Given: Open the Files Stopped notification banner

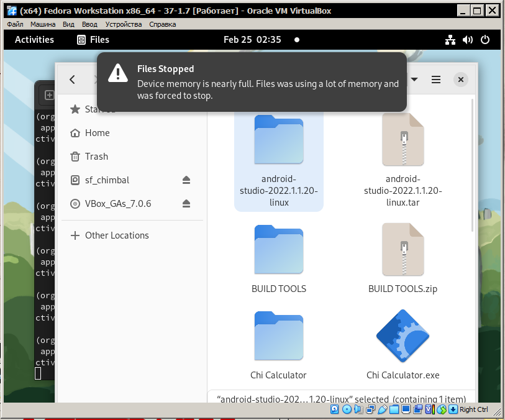Looking at the screenshot, I should [252, 82].
